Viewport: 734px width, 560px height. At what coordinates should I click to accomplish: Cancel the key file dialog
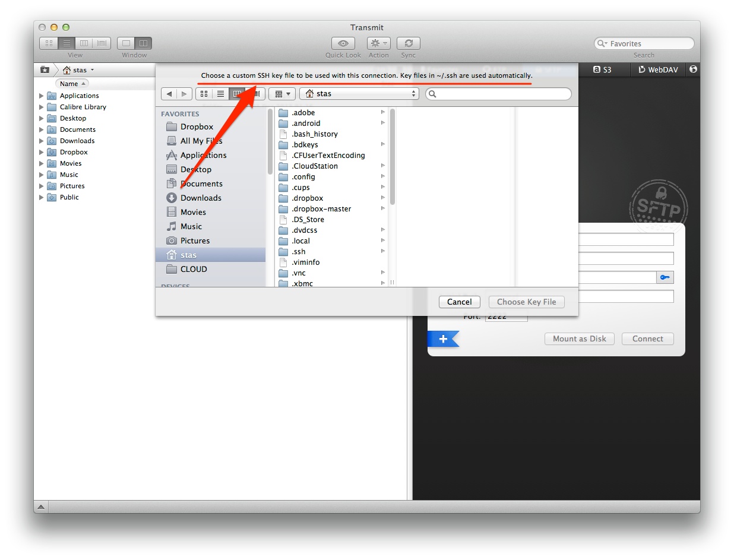(x=460, y=302)
